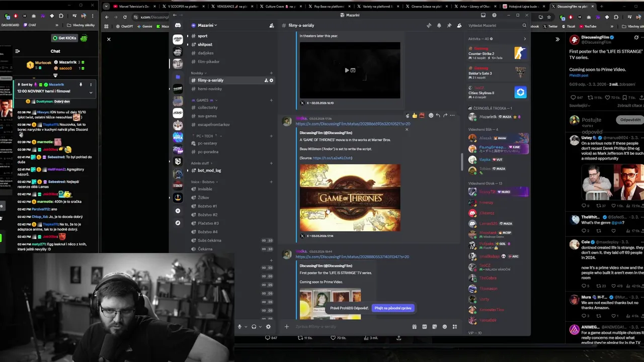Image resolution: width=644 pixels, height=362 pixels.
Task: Open Counter-Strike 2 activity card
Action: tap(497, 53)
